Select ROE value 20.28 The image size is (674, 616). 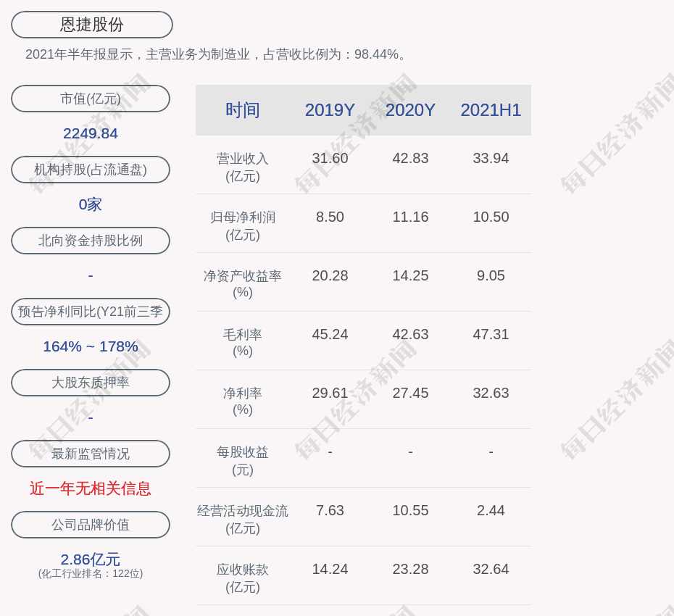tap(330, 275)
